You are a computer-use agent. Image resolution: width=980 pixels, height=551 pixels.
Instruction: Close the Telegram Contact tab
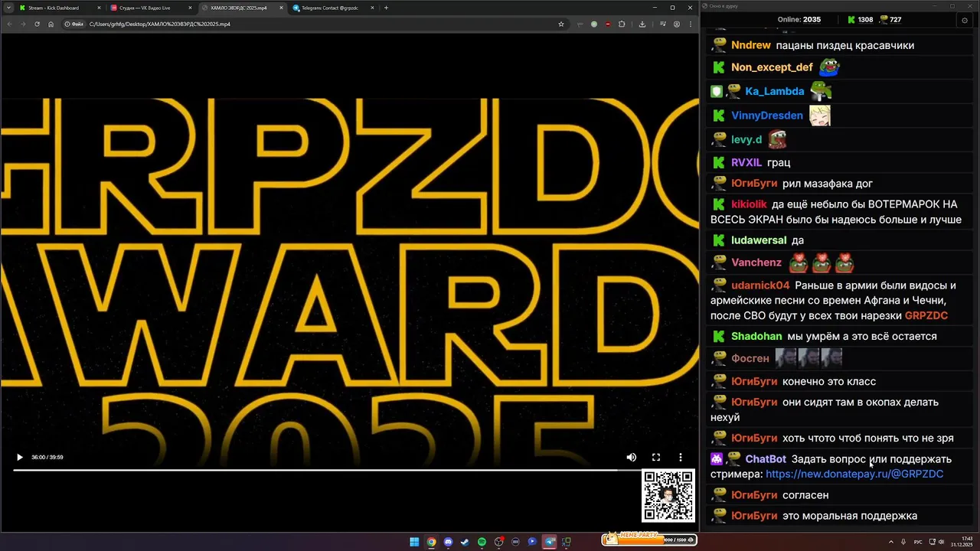pyautogui.click(x=372, y=8)
